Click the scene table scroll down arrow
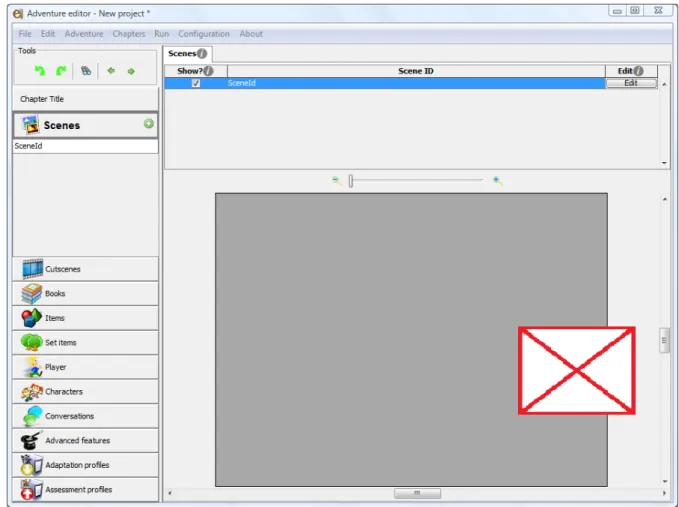This screenshot has width=679, height=507. point(664,163)
